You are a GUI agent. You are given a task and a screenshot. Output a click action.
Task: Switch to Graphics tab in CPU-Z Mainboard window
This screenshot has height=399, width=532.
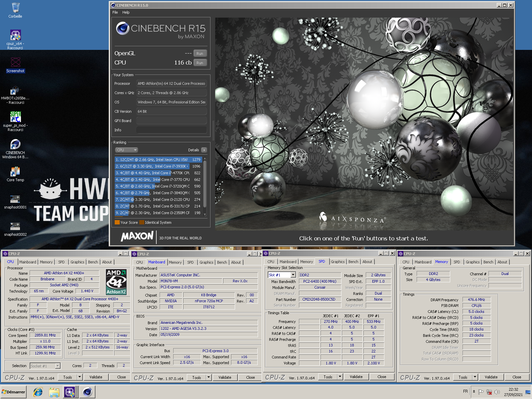click(x=206, y=262)
